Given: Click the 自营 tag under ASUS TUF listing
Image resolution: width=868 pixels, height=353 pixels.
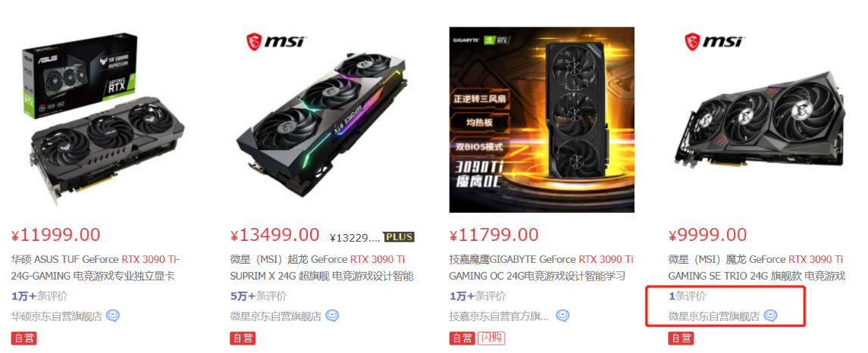Looking at the screenshot, I should click(x=24, y=338).
